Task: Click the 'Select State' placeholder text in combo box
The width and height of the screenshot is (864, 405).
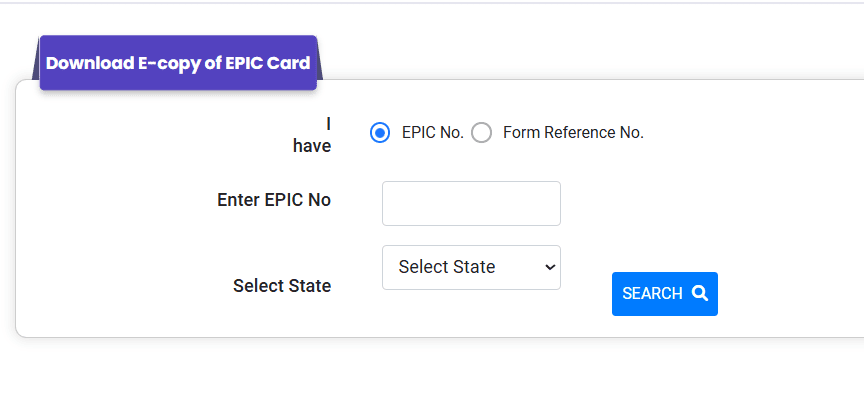Action: click(447, 267)
